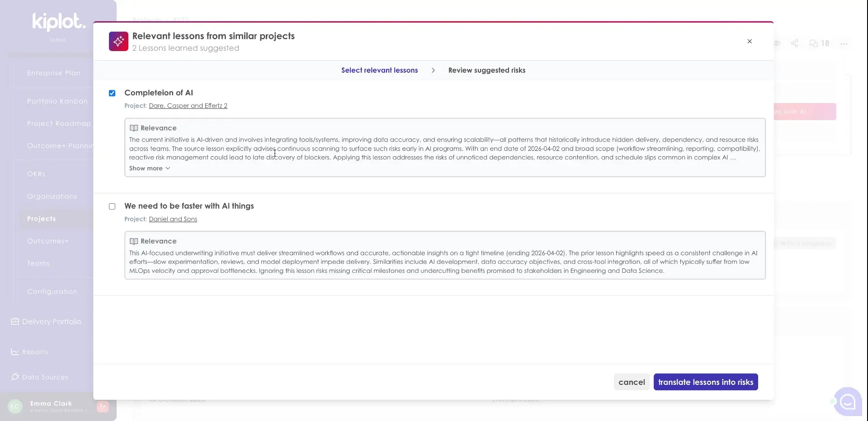Image resolution: width=868 pixels, height=421 pixels.
Task: Click the Delivery Portfolio briefcase icon
Action: 15,321
